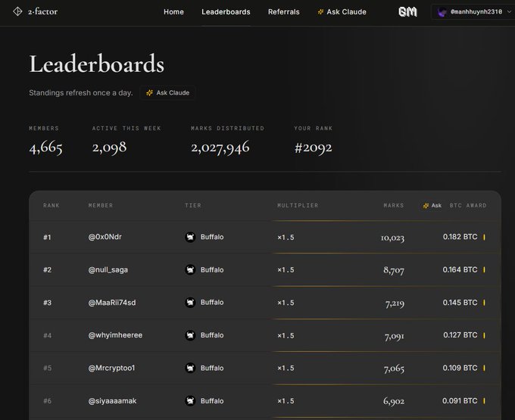Click the TIER column header
Viewport: 515px width, 420px height.
[x=193, y=205]
